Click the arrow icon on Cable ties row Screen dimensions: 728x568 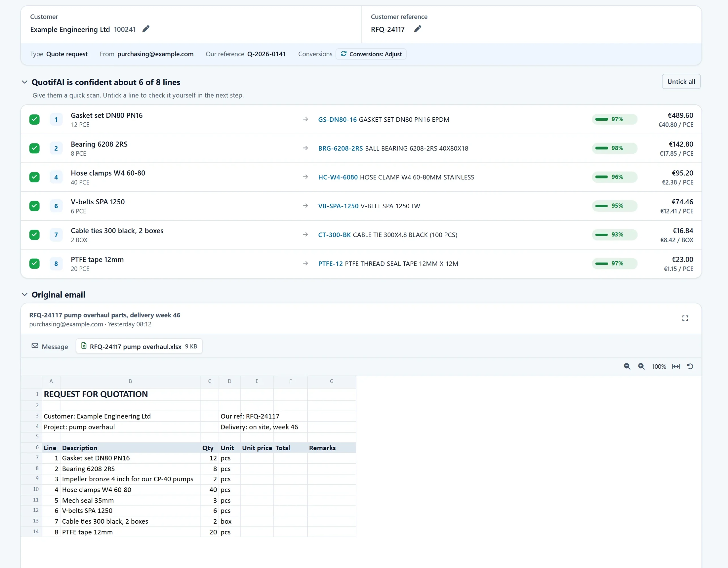click(x=305, y=234)
